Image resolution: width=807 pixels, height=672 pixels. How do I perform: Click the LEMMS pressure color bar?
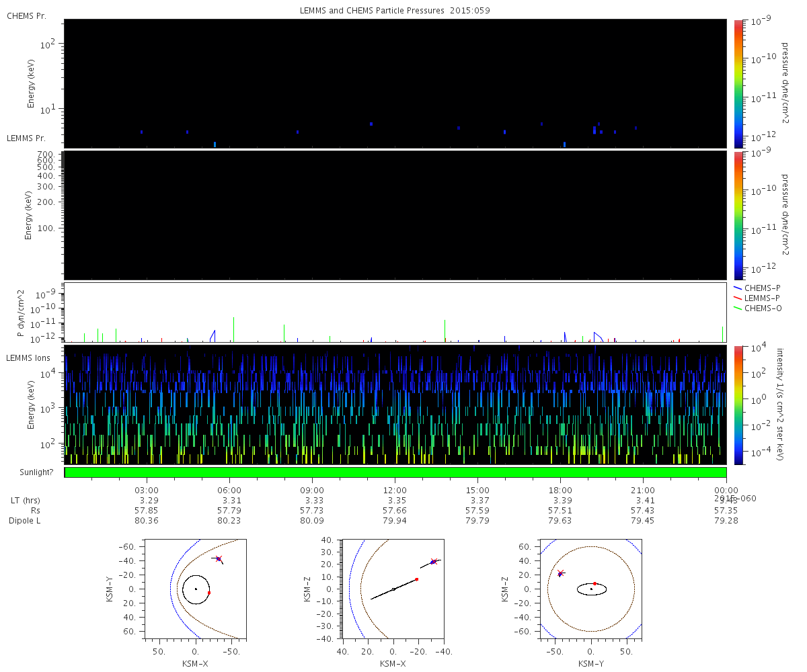738,215
